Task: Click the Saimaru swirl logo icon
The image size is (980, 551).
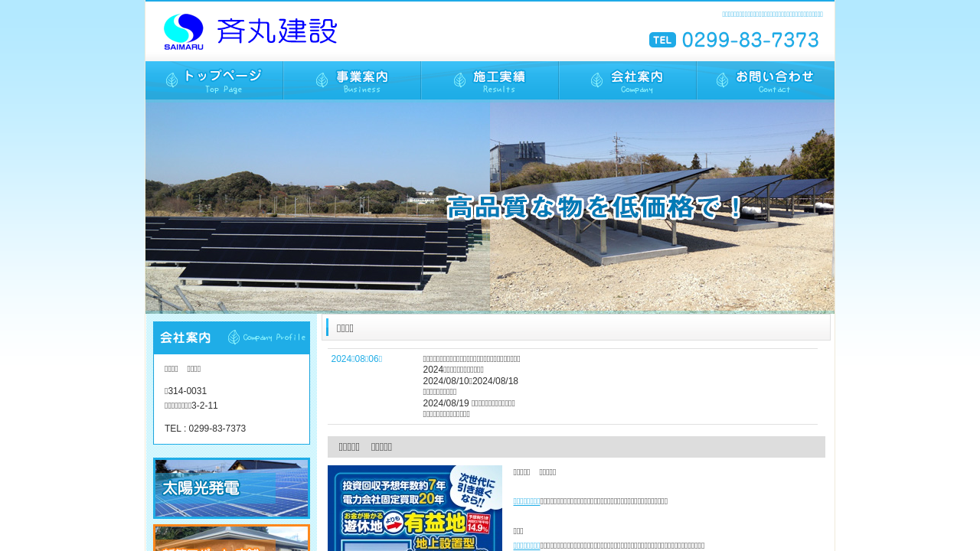Action: click(183, 30)
